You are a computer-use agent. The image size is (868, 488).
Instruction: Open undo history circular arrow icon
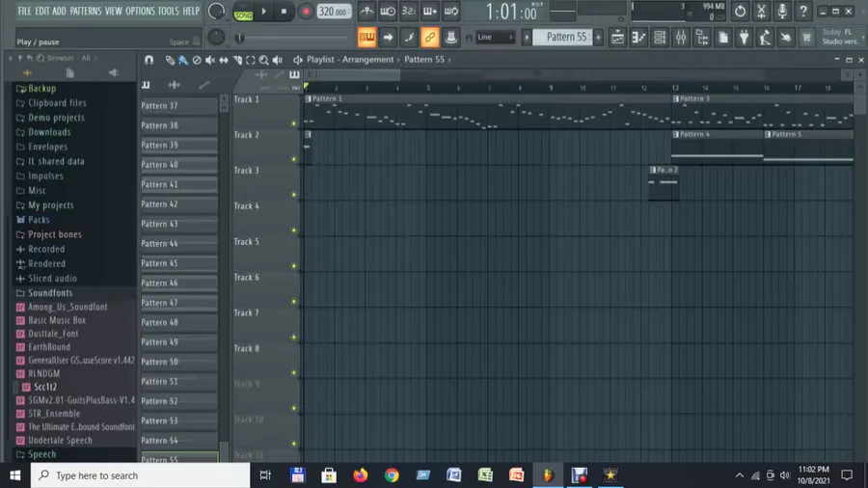click(x=740, y=11)
